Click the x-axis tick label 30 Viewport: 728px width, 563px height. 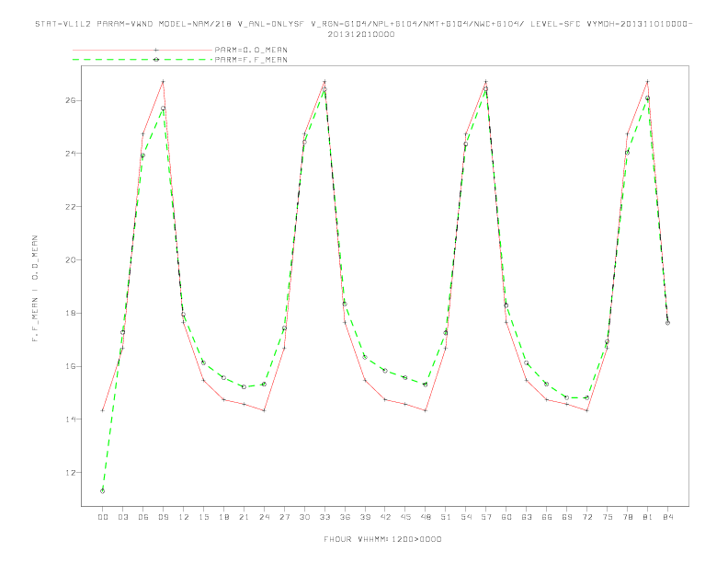tap(304, 517)
